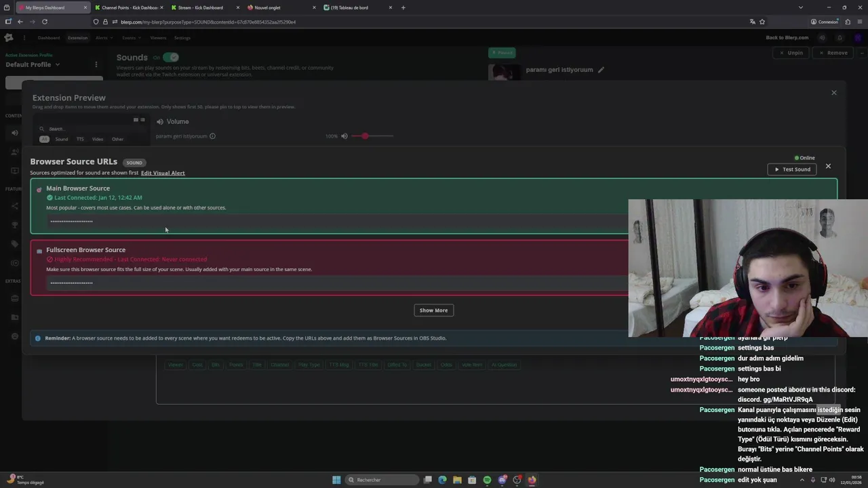Click the Remove button
868x488 pixels.
[x=833, y=53]
